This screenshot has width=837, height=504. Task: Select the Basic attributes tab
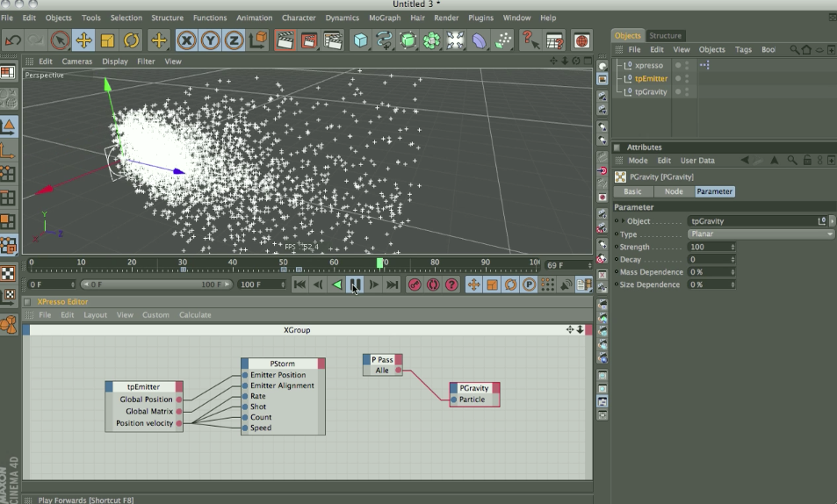(632, 191)
